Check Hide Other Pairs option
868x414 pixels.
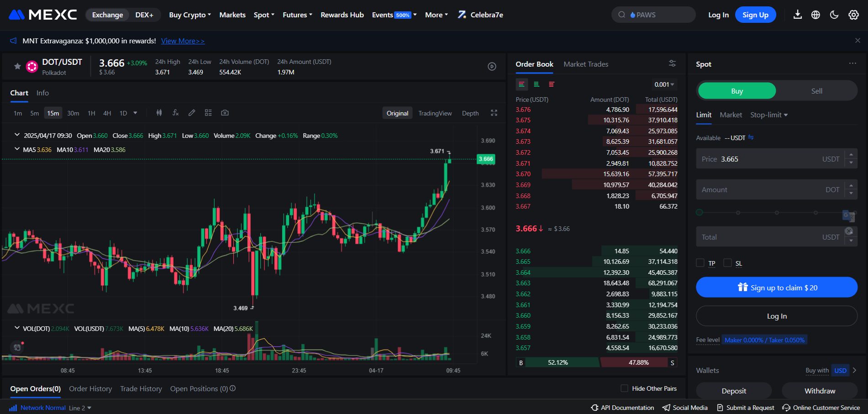click(624, 388)
